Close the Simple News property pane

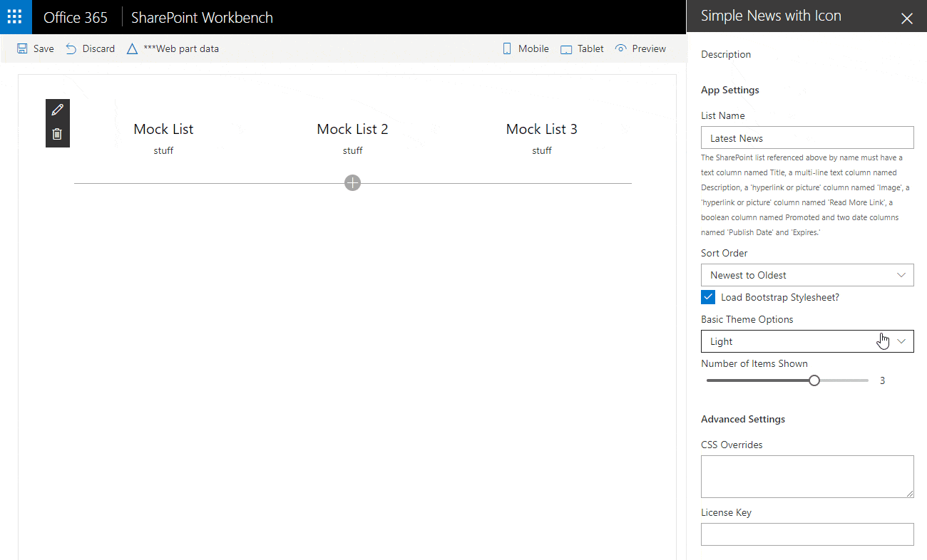(x=906, y=19)
